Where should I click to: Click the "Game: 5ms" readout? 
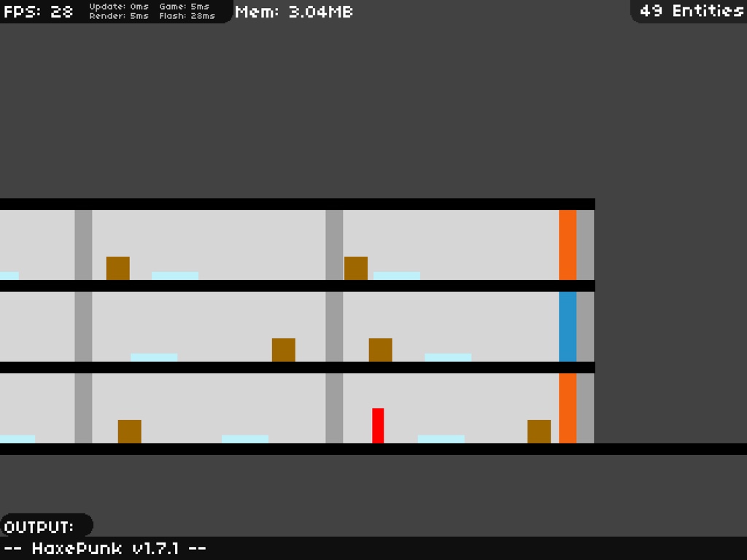tap(185, 7)
